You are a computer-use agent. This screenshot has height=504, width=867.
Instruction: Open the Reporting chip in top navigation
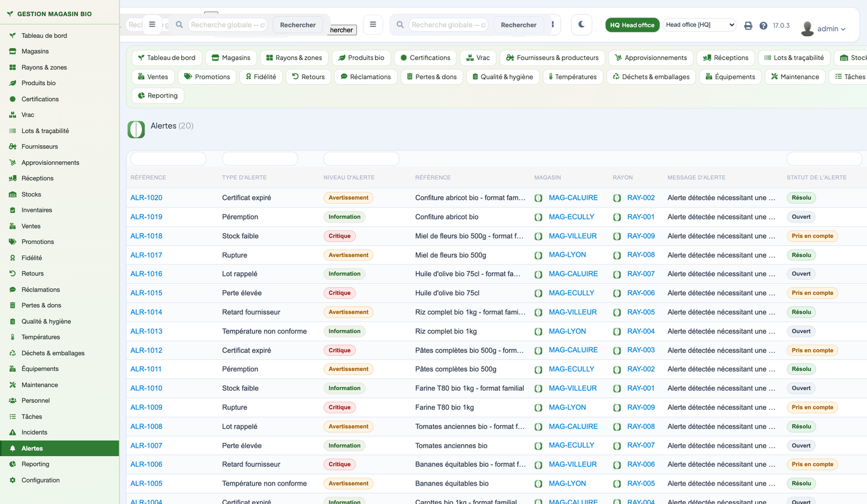click(x=158, y=95)
